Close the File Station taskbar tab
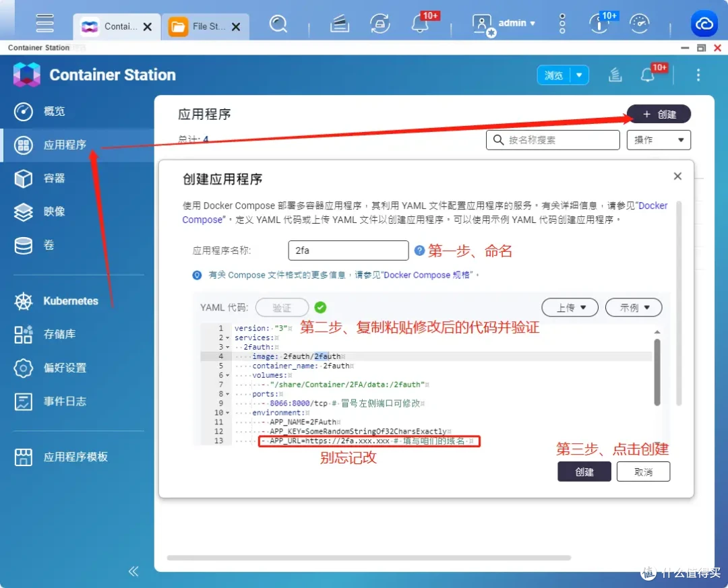Viewport: 728px width, 588px height. pos(236,27)
